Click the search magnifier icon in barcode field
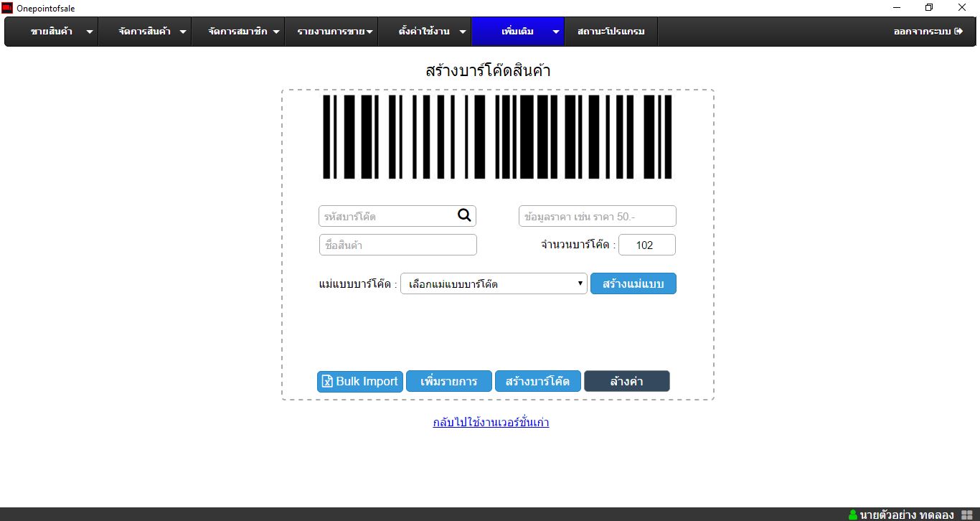The image size is (980, 521). coord(464,215)
